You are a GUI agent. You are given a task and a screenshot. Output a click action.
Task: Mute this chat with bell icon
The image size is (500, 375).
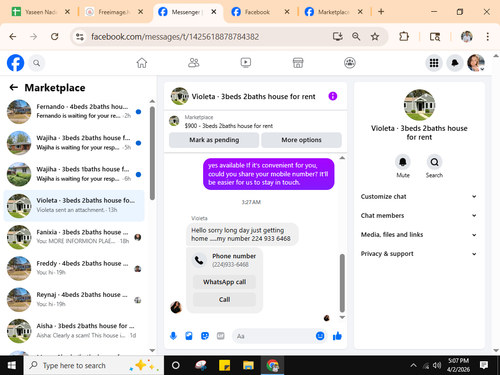click(403, 162)
